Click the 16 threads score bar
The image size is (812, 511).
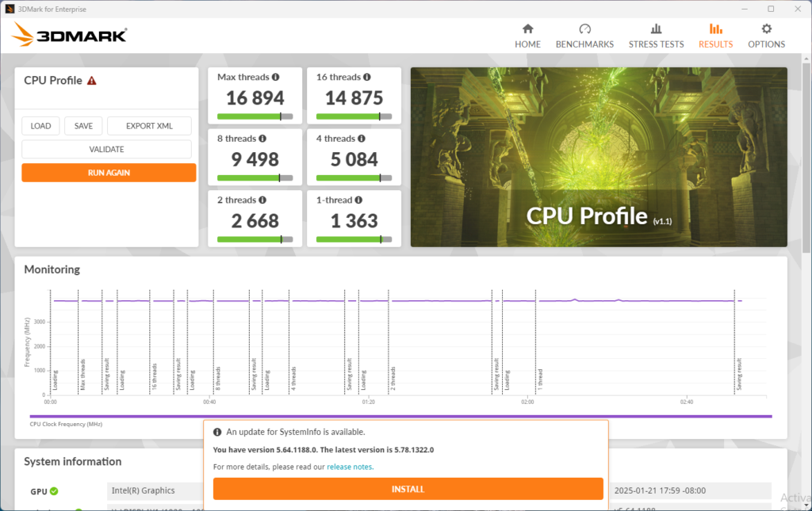pos(354,116)
